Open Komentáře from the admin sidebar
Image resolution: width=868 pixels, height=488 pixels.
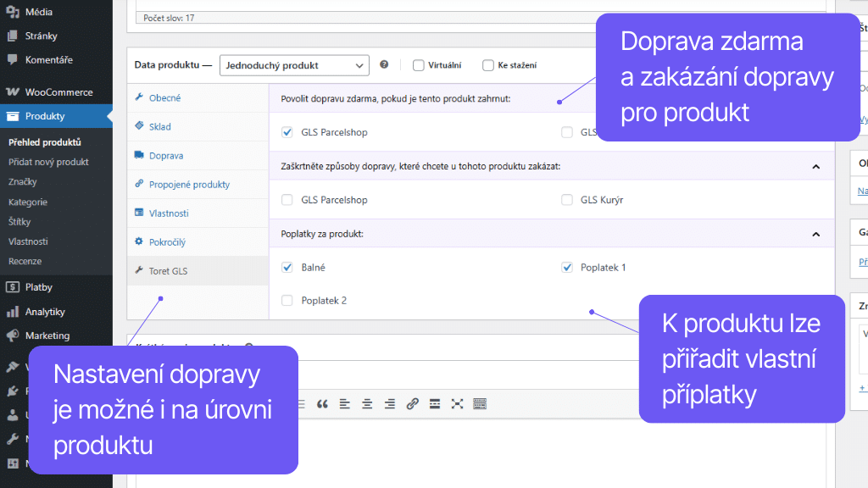[x=14, y=59]
